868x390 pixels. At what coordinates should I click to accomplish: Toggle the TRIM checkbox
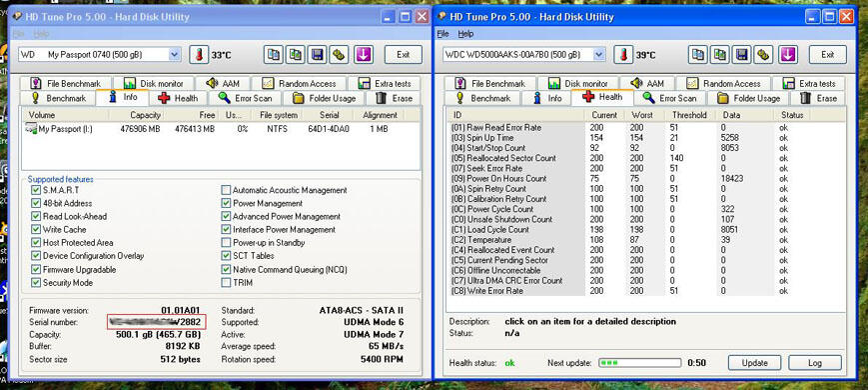pyautogui.click(x=226, y=283)
